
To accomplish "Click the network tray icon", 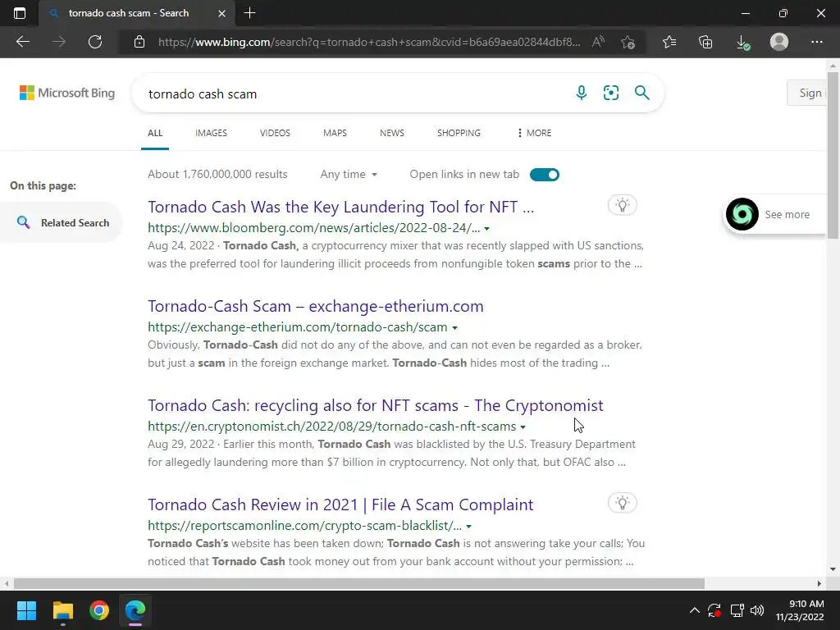I will pyautogui.click(x=737, y=610).
